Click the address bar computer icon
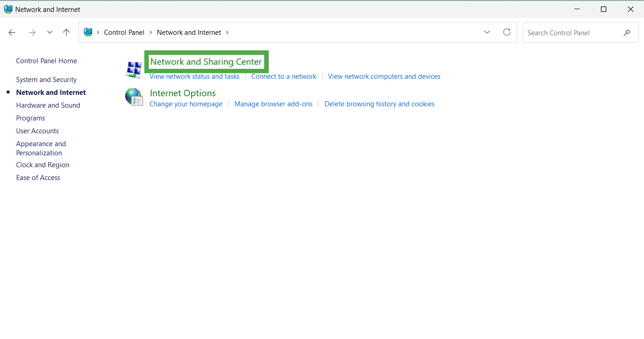Viewport: 644px width, 339px height. (88, 32)
